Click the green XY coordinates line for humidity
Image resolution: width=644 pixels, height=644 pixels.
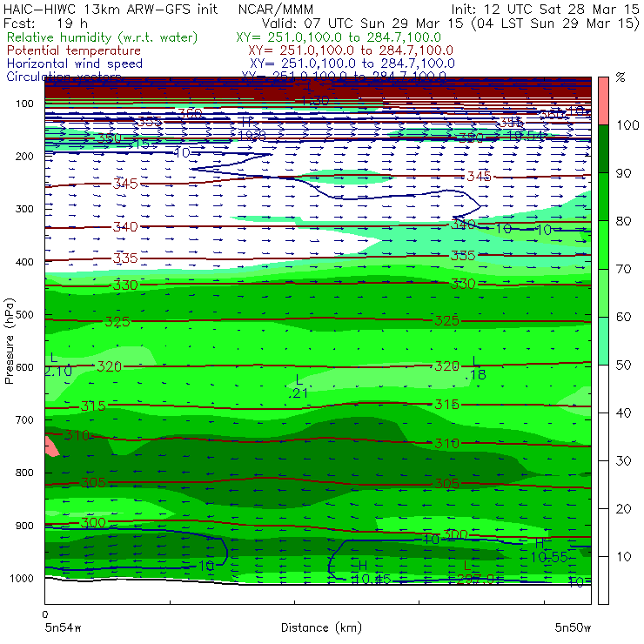tap(339, 37)
